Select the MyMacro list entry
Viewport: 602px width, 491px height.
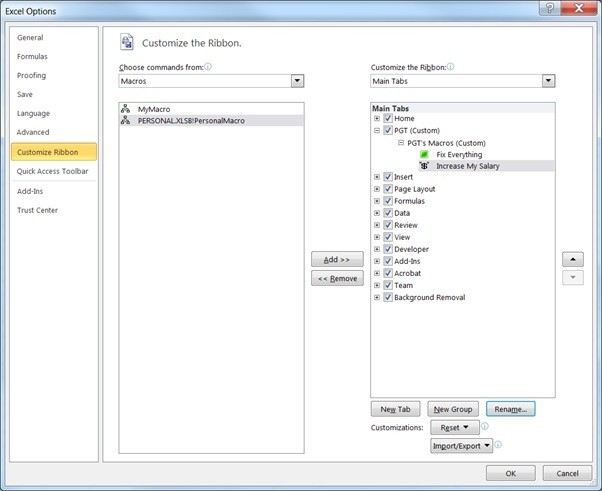[x=212, y=109]
